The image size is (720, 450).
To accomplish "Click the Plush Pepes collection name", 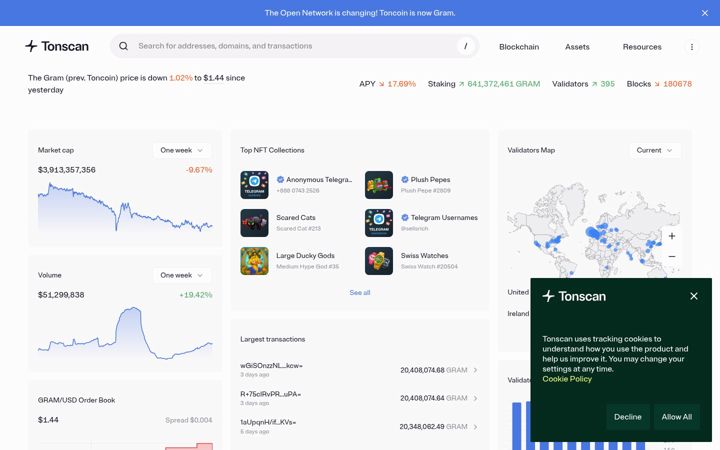I will tap(430, 180).
